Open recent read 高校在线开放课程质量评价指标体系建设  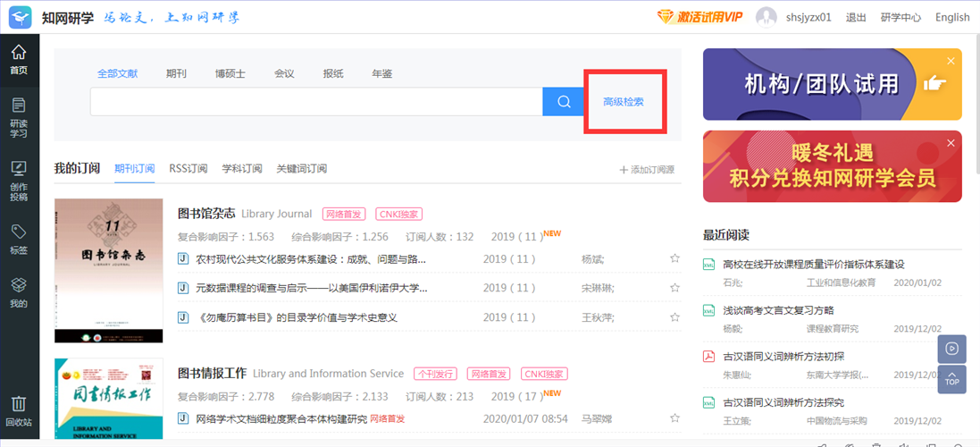click(x=814, y=265)
